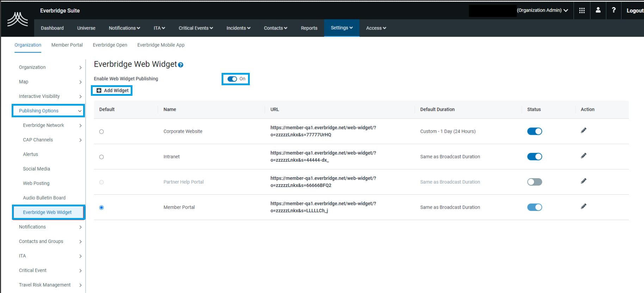Screen dimensions: 644x293
Task: Toggle the Corporate Website status switch
Action: [x=534, y=131]
